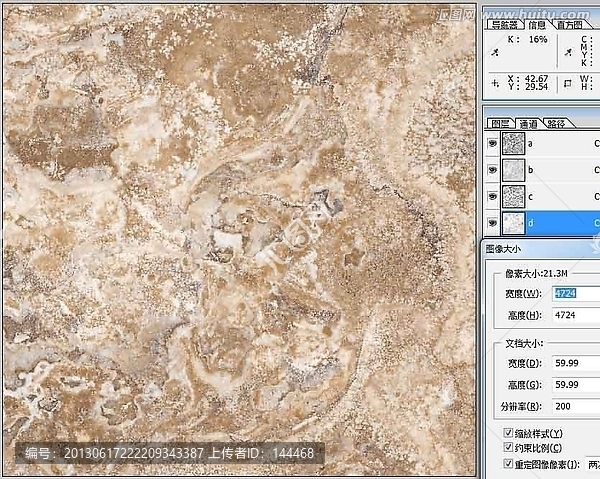Hide channel a with its eye icon
Viewport: 600px width, 479px height.
[492, 143]
